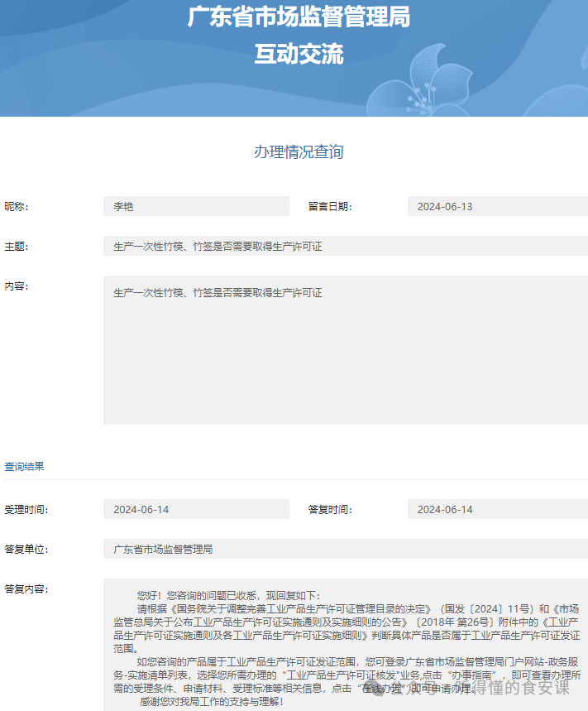Click the nickname field showing 李艳
This screenshot has width=588, height=711.
[x=196, y=206]
